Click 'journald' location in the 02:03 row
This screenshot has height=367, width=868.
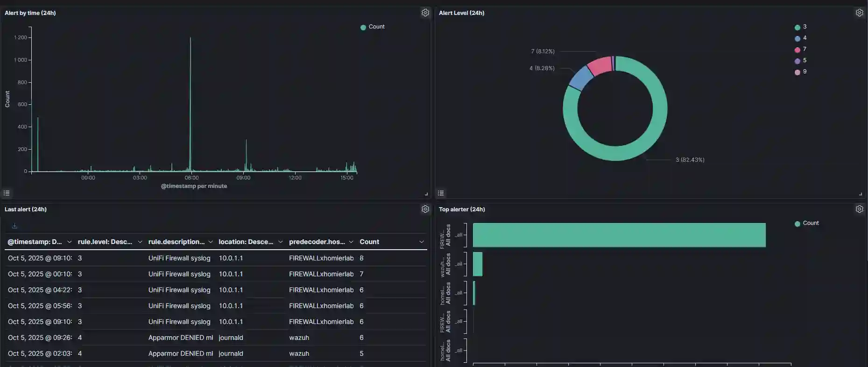(x=231, y=353)
